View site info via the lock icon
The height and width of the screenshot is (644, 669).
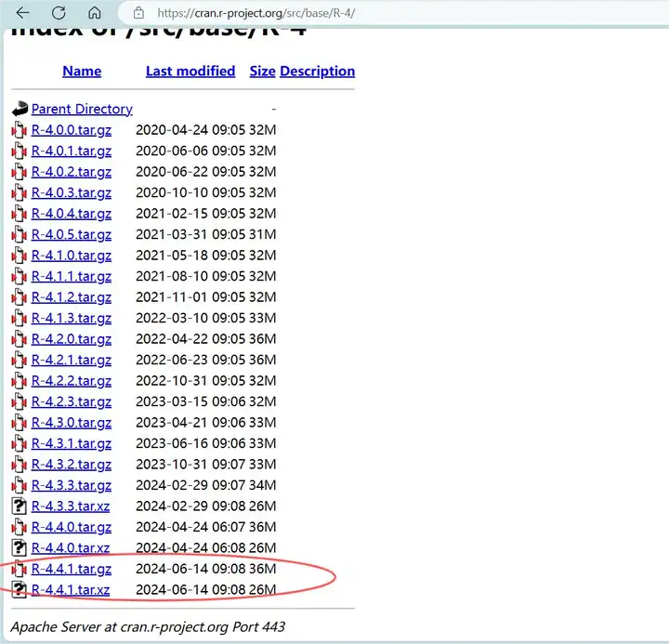coord(138,13)
